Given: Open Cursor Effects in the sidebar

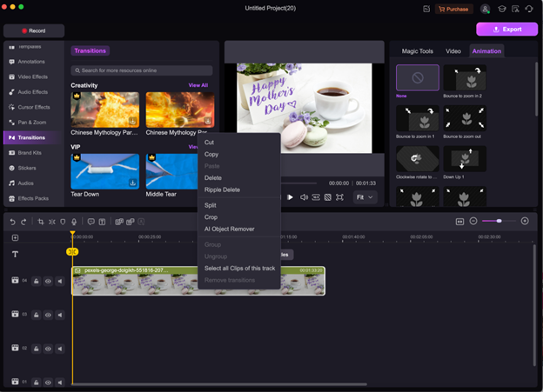Looking at the screenshot, I should tap(34, 107).
